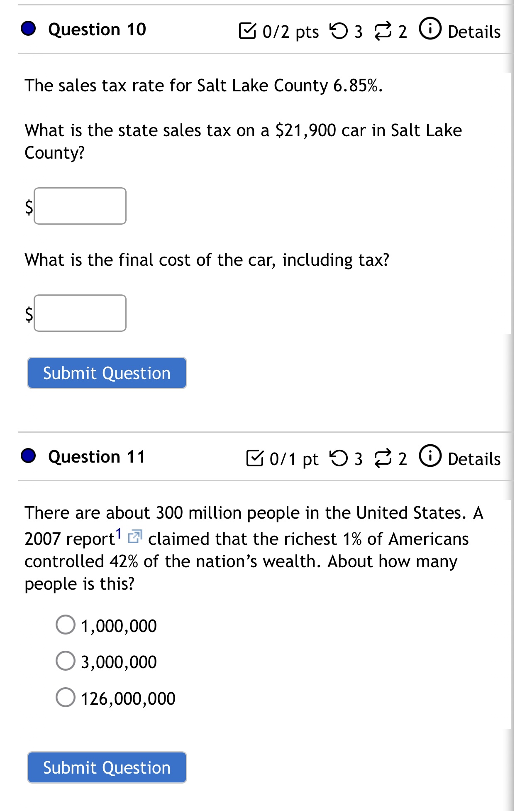Click the sales tax dollar input field

click(80, 206)
